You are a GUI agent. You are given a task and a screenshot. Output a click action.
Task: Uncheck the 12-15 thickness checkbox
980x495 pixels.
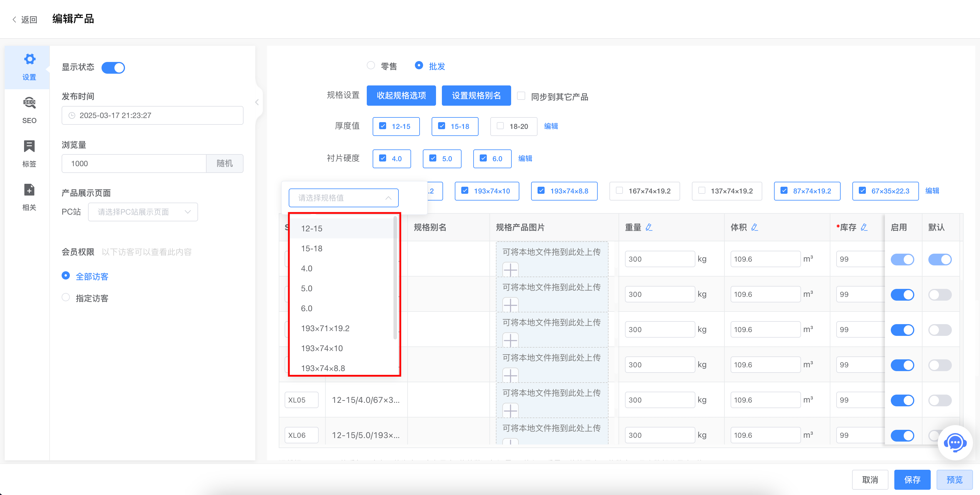(383, 126)
